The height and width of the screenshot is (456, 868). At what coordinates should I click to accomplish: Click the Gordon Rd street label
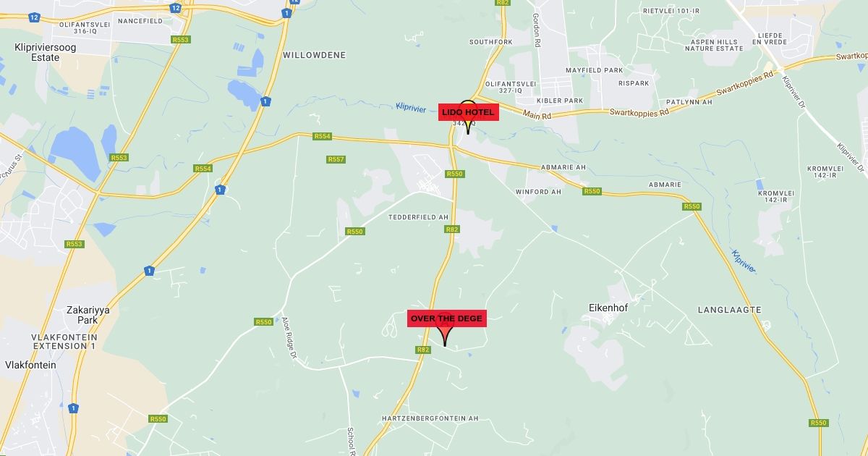537,30
